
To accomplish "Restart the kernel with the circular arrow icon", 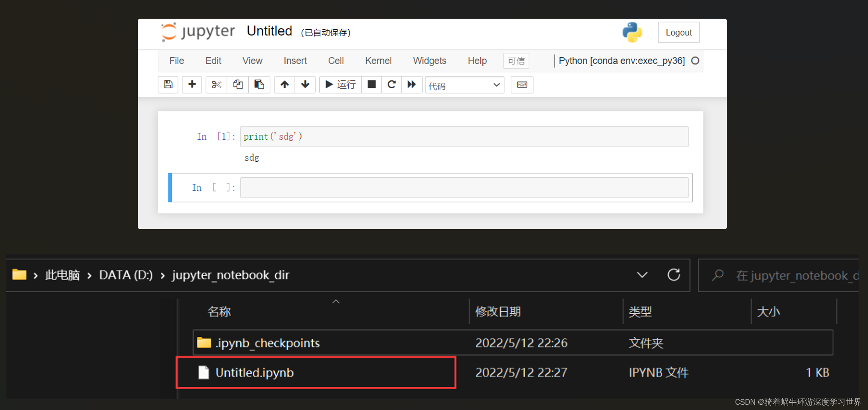I will click(391, 85).
